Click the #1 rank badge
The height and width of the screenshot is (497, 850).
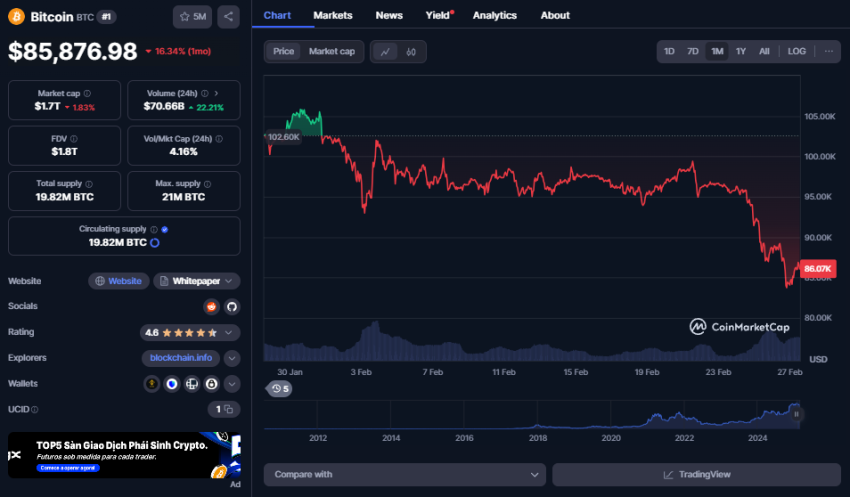[106, 17]
